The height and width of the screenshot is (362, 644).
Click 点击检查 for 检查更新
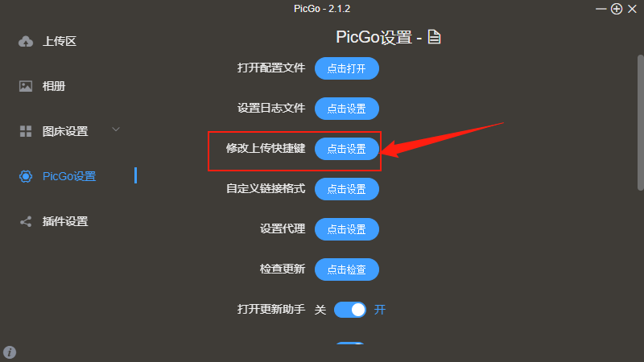point(347,269)
